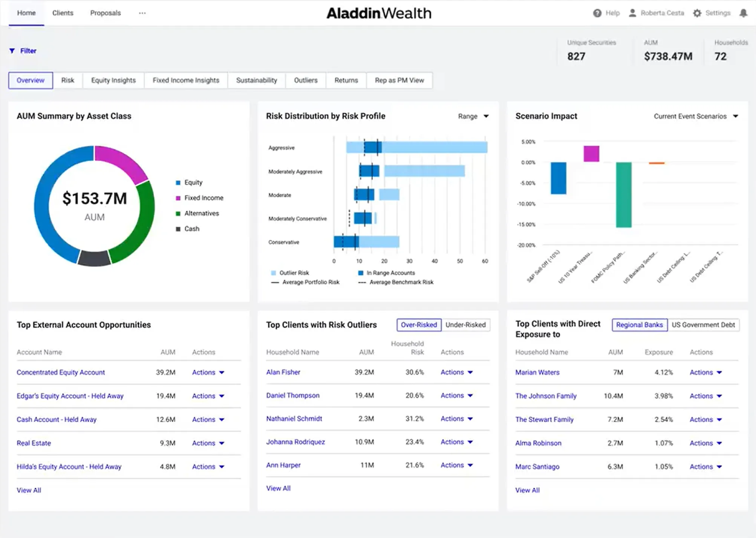The width and height of the screenshot is (756, 538).
Task: Switch to the Under-Risked view
Action: click(466, 324)
